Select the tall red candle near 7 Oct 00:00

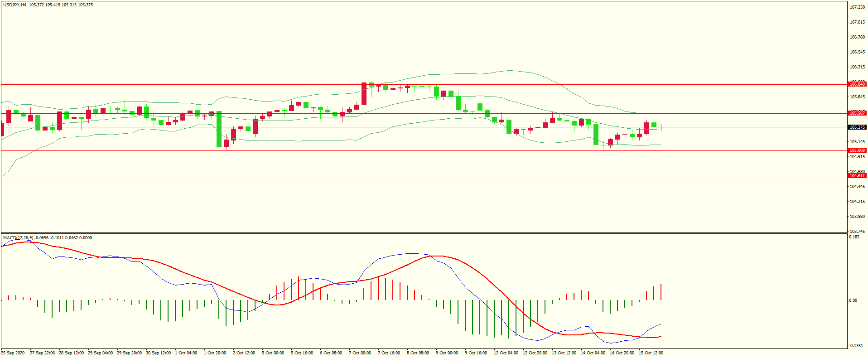point(364,94)
